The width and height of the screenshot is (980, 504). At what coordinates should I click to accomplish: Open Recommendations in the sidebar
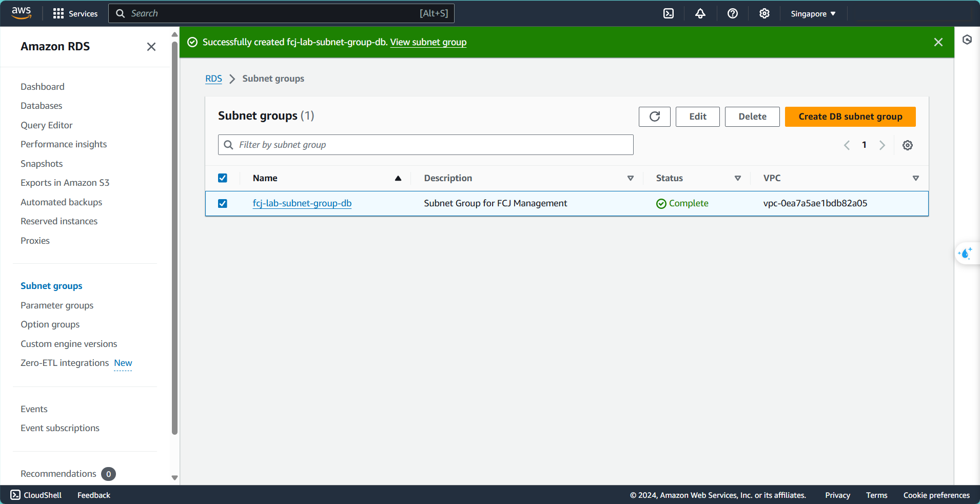tap(58, 474)
